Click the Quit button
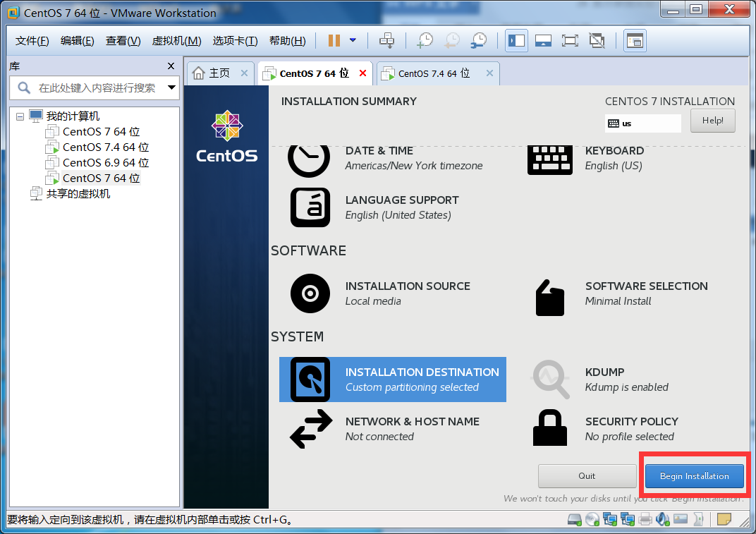This screenshot has width=756, height=534. [x=587, y=476]
